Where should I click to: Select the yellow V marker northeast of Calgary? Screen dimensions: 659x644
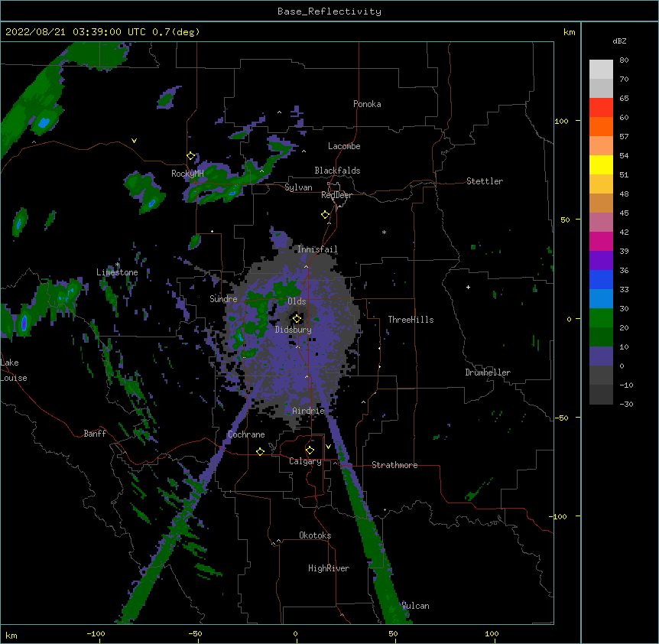(328, 447)
